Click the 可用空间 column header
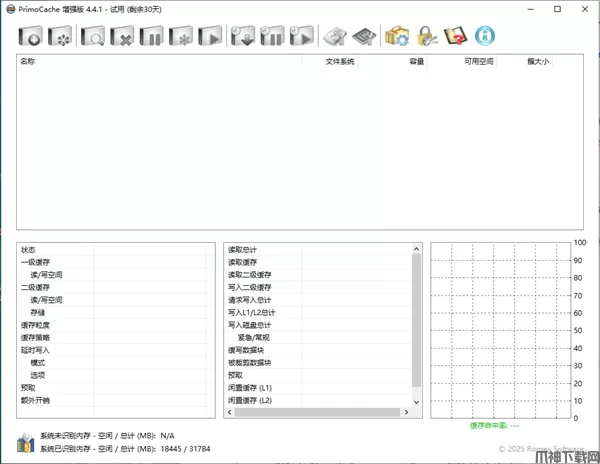The height and width of the screenshot is (464, 600). click(478, 61)
